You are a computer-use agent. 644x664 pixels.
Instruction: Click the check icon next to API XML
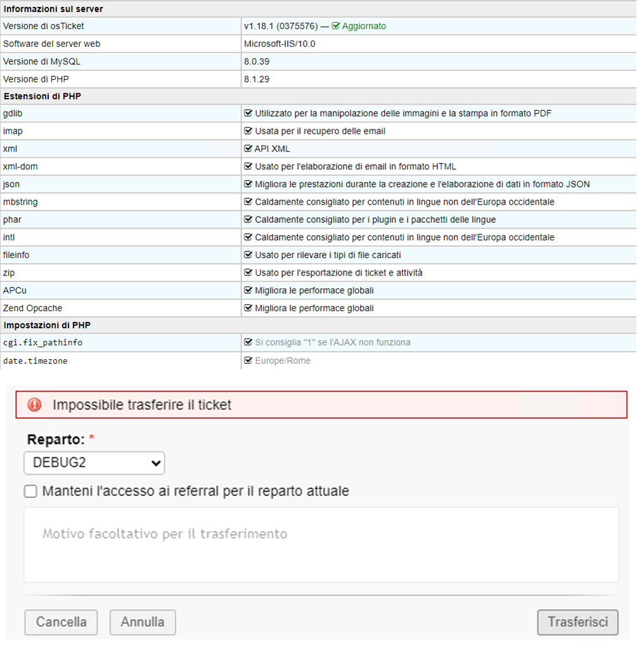(x=248, y=149)
